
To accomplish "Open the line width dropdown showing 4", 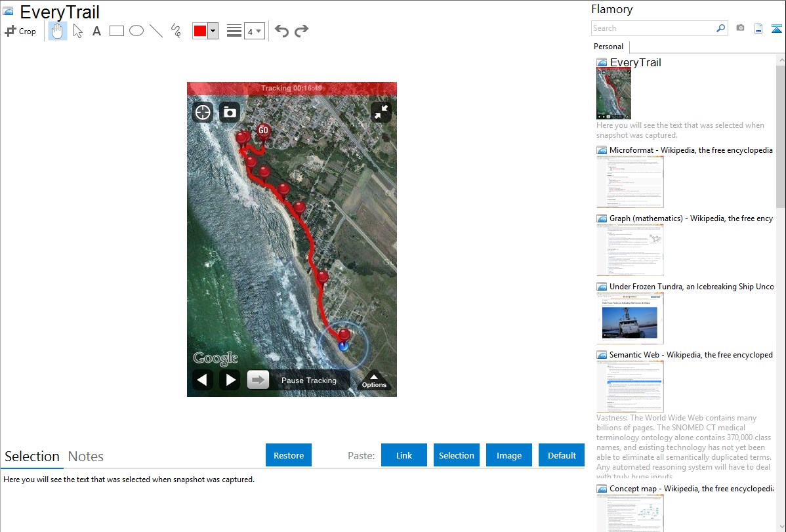I will pos(255,31).
